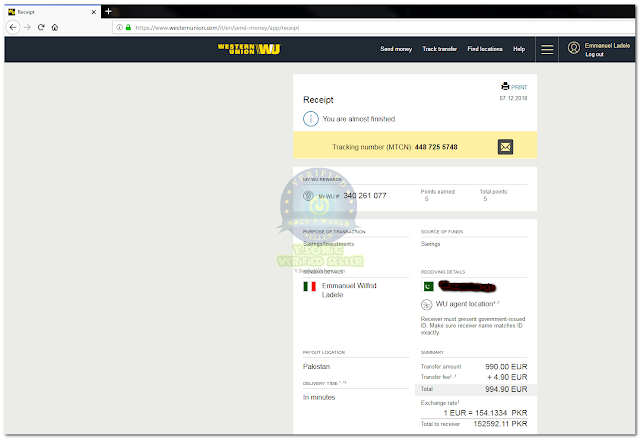Screen dimensions: 640x439
Task: Click the My WU rewards badge icon
Action: coord(308,196)
